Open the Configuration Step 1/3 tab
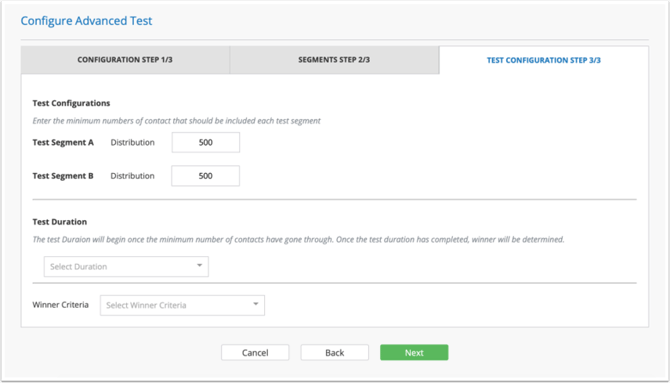This screenshot has width=670, height=383. tap(125, 60)
